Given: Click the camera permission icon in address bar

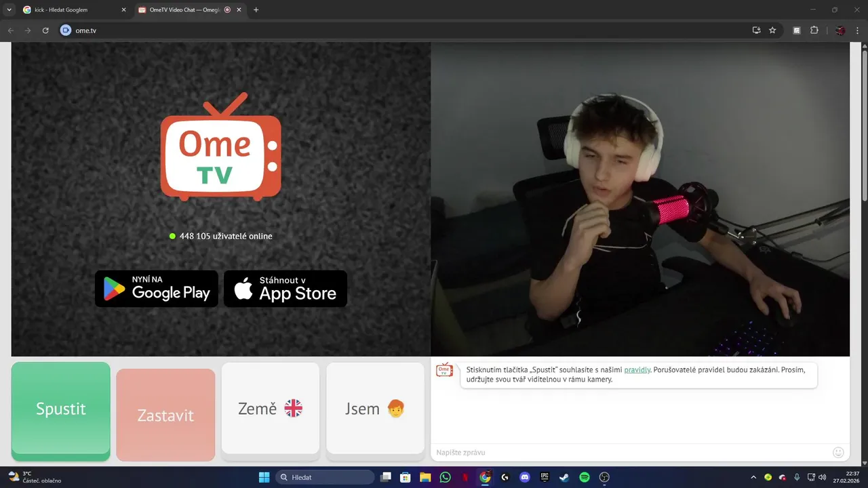Looking at the screenshot, I should pos(66,30).
